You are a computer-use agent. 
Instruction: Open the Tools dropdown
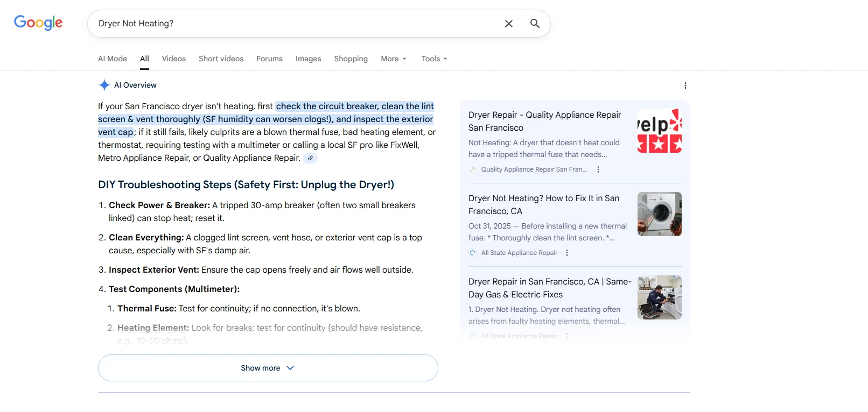tap(434, 59)
